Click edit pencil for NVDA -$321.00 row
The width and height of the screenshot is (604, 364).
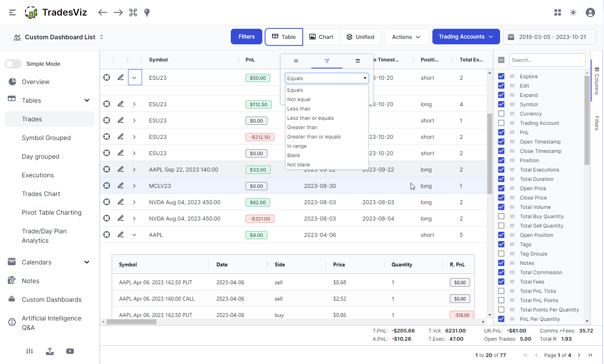point(121,218)
